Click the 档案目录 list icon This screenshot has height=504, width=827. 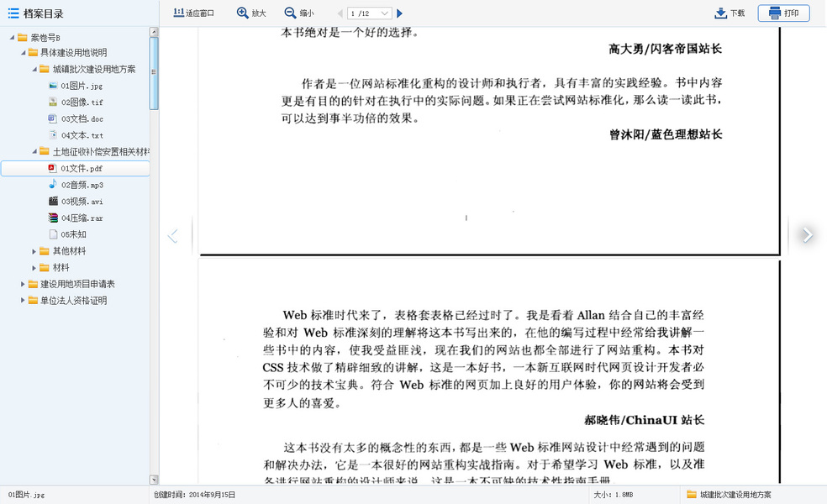point(13,13)
